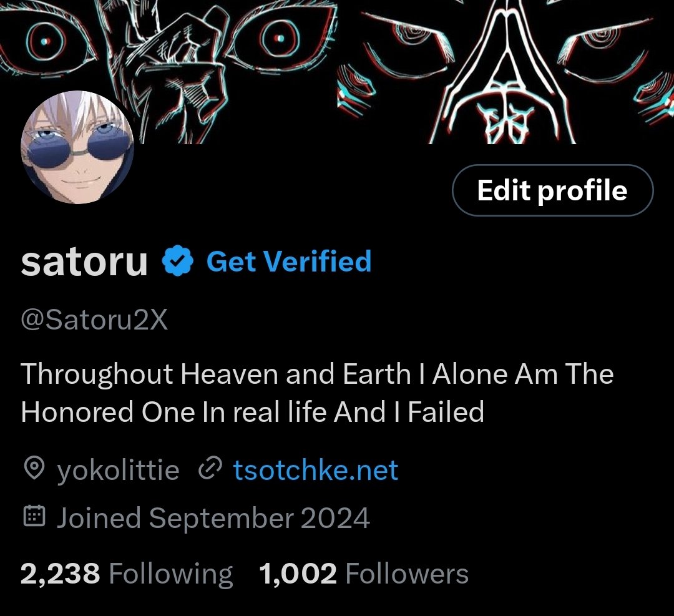Open the satoru profile avatar picture
674x616 pixels.
coord(77,147)
